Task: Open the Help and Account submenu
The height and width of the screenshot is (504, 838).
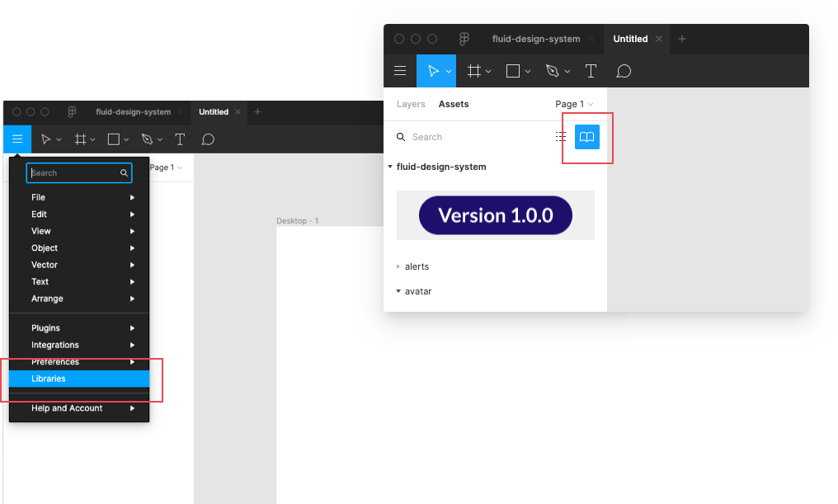Action: click(x=67, y=408)
